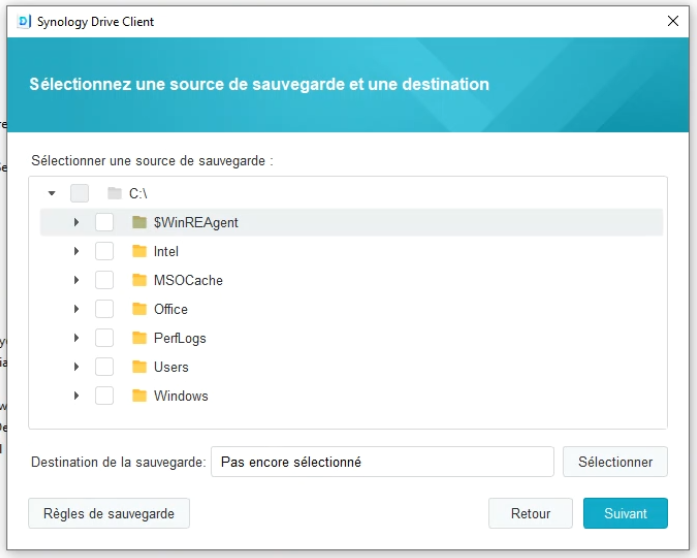Expand the $WinREAgent folder arrow
The width and height of the screenshot is (697, 558).
point(76,222)
